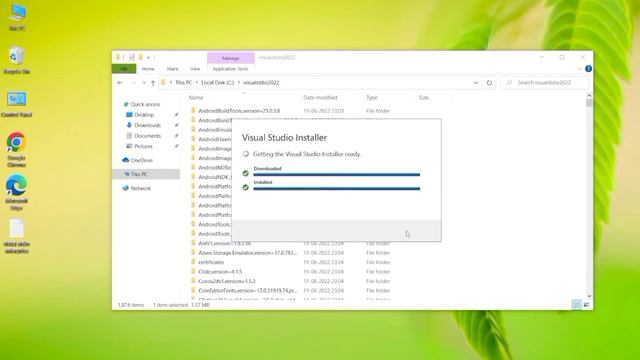
Task: Click New Folder quick access toolbar icon
Action: pos(140,57)
